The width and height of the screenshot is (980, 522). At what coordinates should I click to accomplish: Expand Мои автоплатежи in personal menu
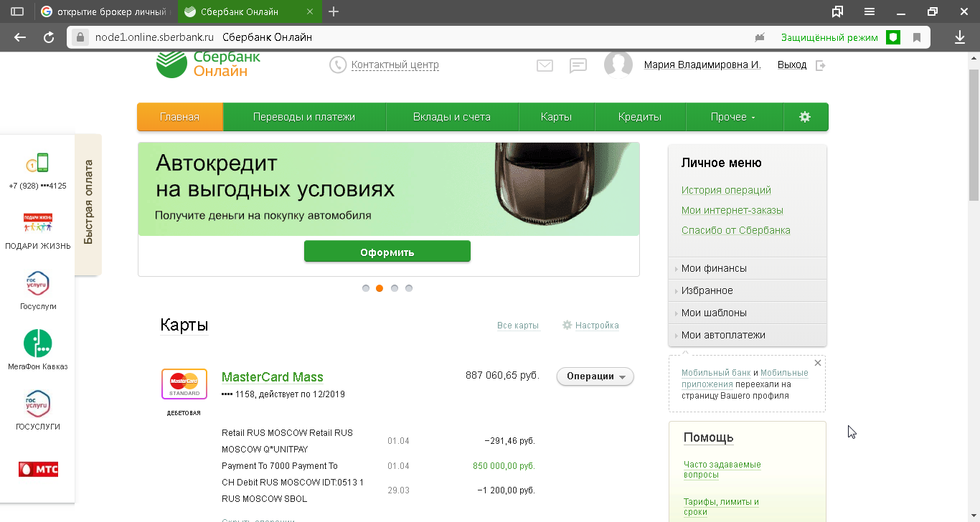click(x=723, y=335)
